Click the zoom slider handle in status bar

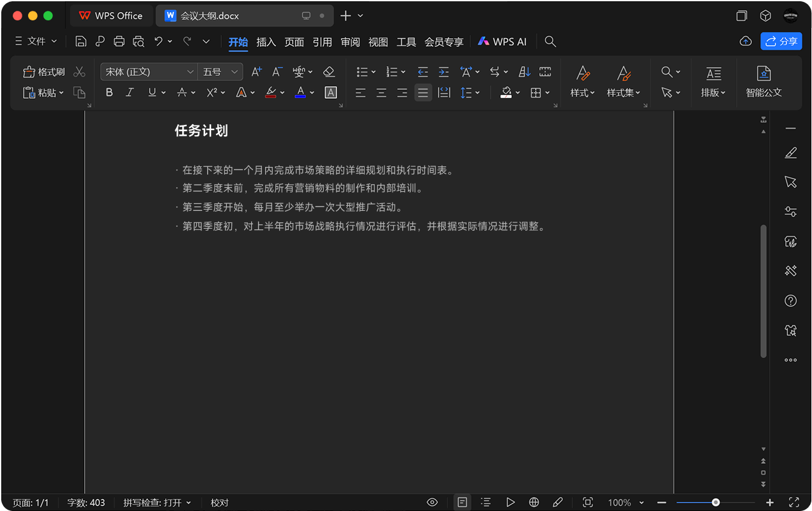click(x=716, y=503)
